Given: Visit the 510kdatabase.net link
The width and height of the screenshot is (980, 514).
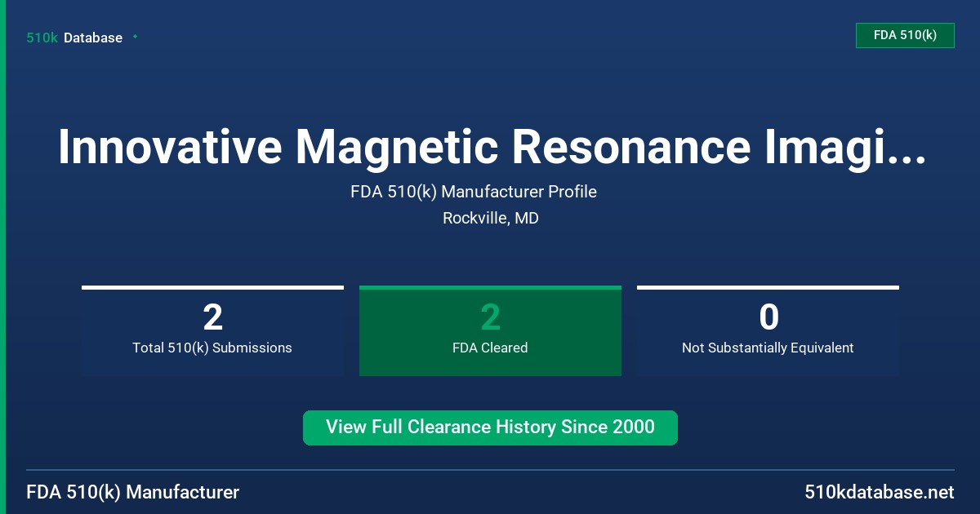Looking at the screenshot, I should coord(880,493).
